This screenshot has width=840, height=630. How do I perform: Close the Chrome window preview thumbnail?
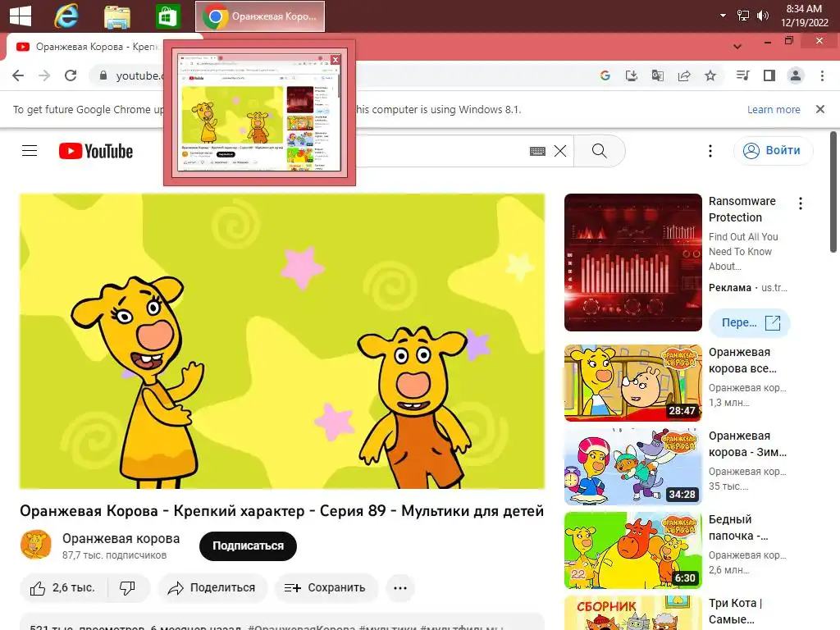(336, 60)
